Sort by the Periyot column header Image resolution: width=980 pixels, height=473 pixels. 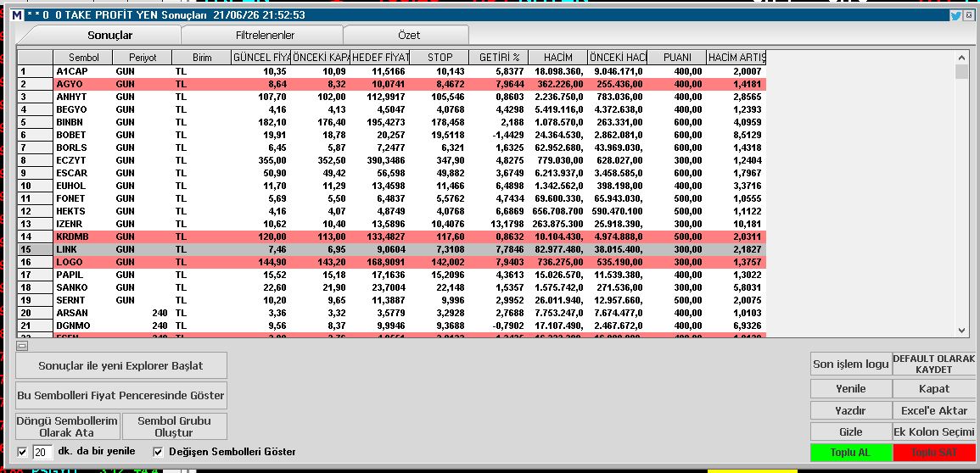point(143,58)
